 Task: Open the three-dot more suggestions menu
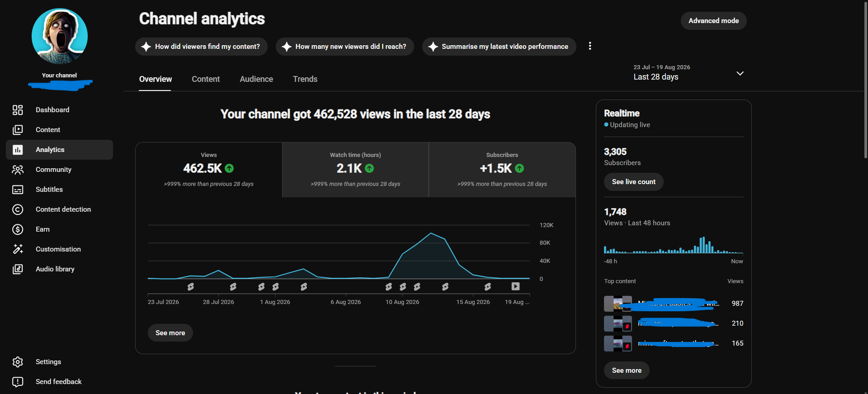590,46
